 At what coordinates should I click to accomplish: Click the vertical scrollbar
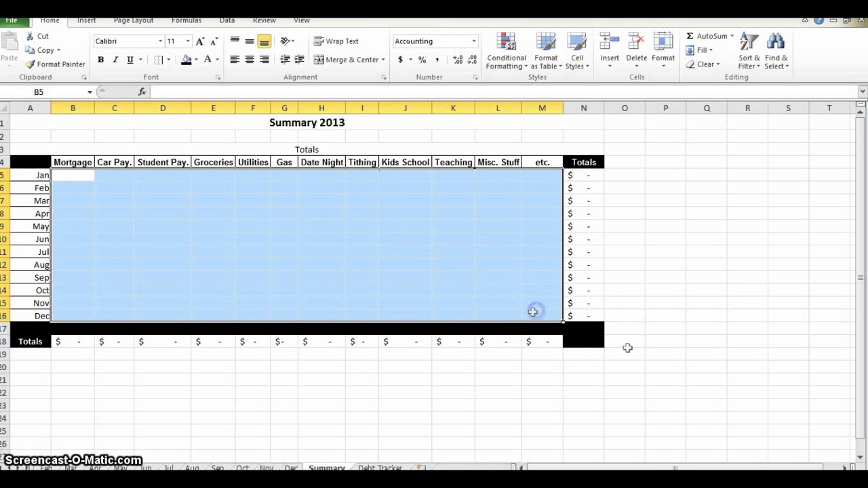click(x=861, y=278)
